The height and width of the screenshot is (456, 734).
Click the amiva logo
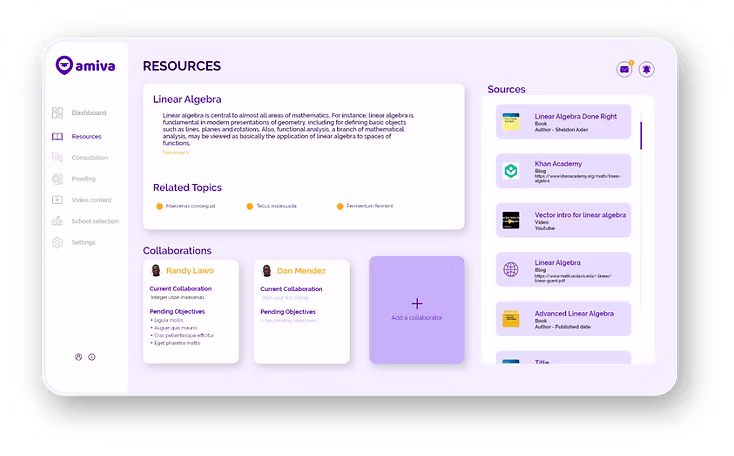point(85,66)
